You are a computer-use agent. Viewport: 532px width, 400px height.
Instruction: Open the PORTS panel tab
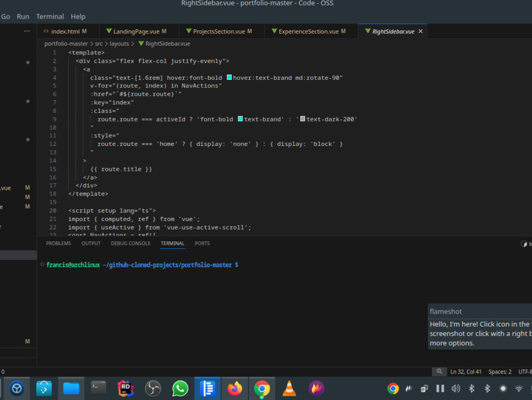coord(202,243)
